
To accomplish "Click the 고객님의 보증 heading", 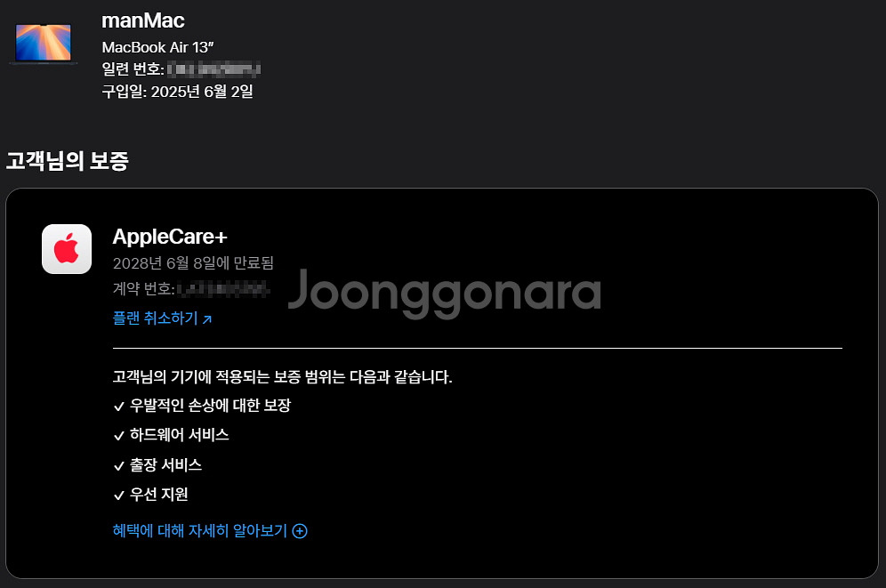I will pos(68,161).
